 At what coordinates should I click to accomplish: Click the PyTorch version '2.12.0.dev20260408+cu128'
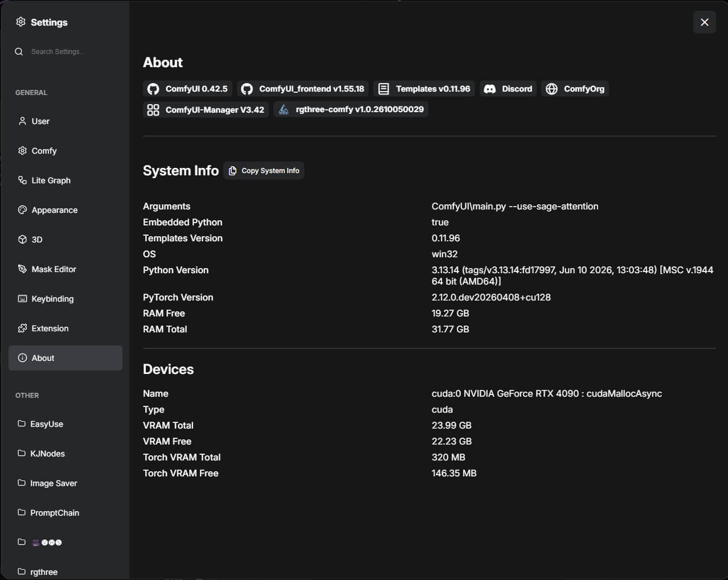[x=491, y=297]
